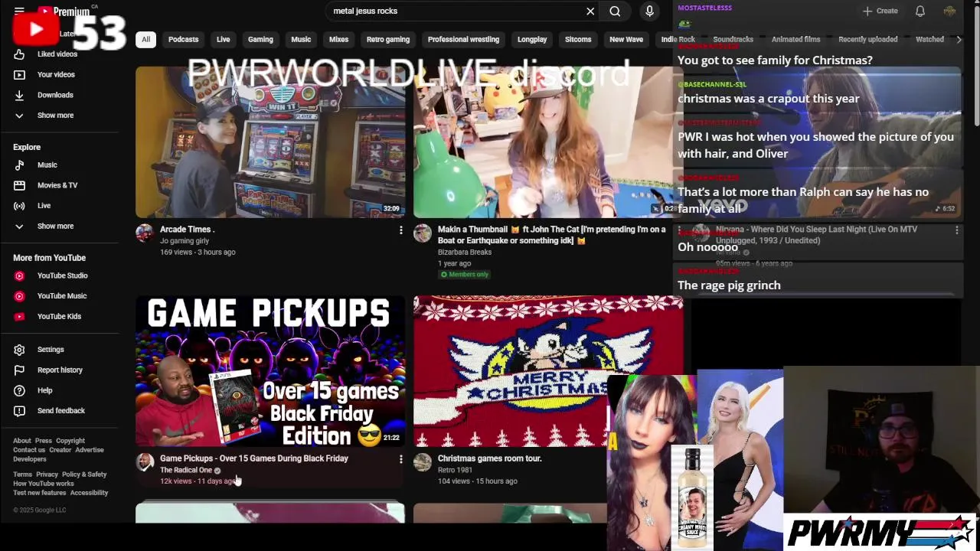Select the Gaming filter chip
Image resolution: width=980 pixels, height=551 pixels.
tap(260, 39)
